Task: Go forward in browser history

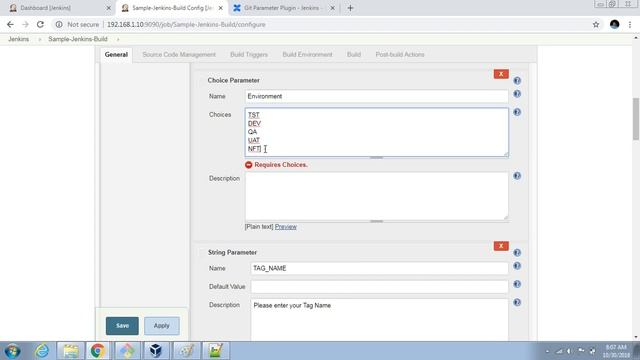Action: [25, 24]
